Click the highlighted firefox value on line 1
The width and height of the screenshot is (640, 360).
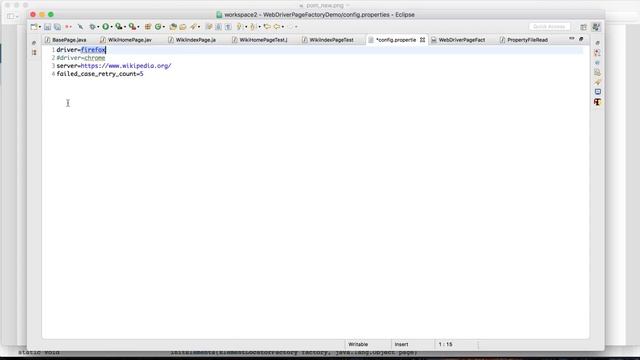pos(93,50)
